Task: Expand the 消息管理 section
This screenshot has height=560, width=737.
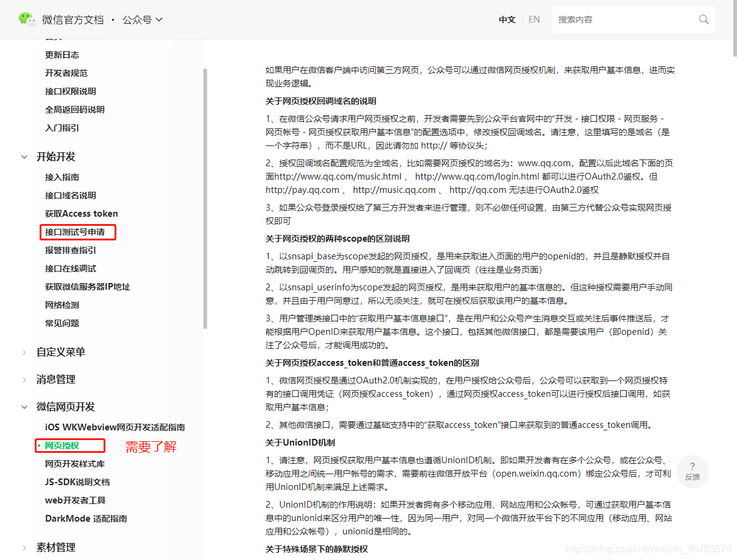Action: coord(24,380)
